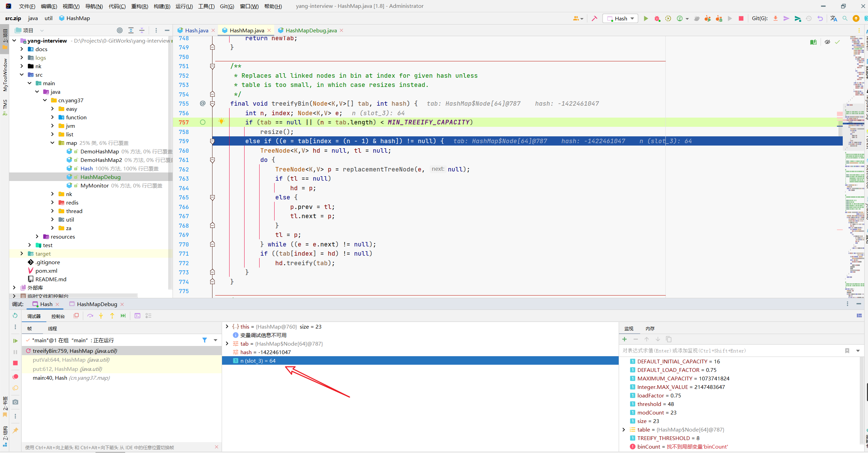This screenshot has width=868, height=453.
Task: Collapse the map package
Action: tap(53, 143)
